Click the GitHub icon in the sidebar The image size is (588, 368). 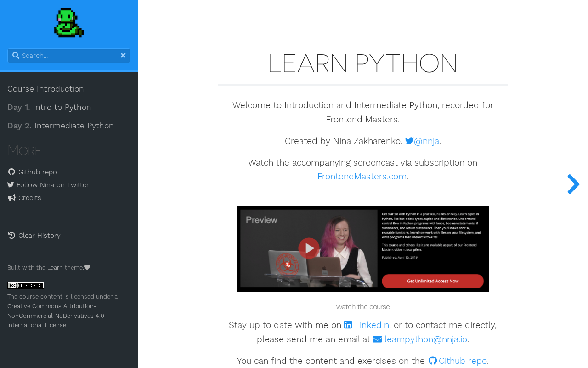point(11,172)
